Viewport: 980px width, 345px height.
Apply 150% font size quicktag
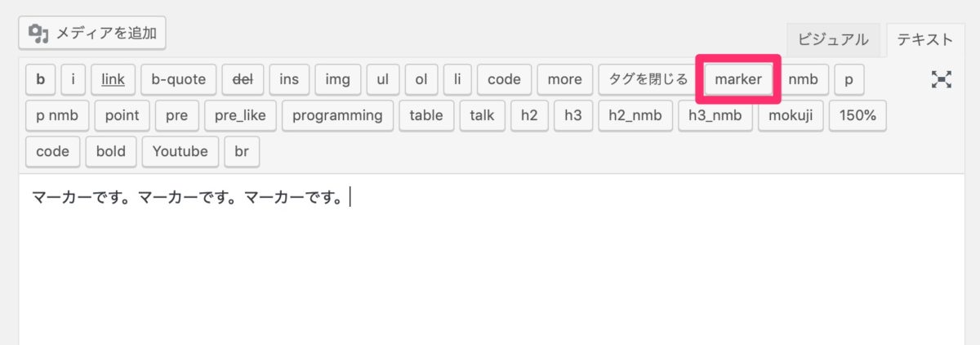point(857,115)
